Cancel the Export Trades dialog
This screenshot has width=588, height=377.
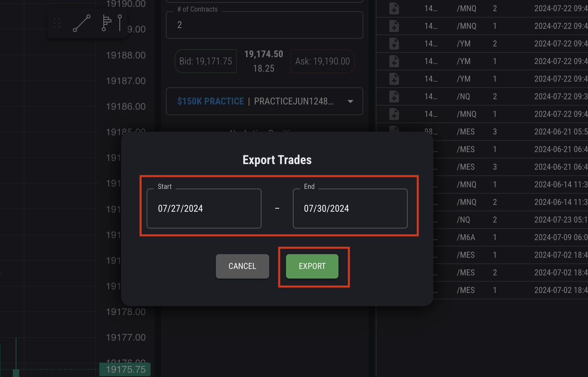click(x=242, y=266)
